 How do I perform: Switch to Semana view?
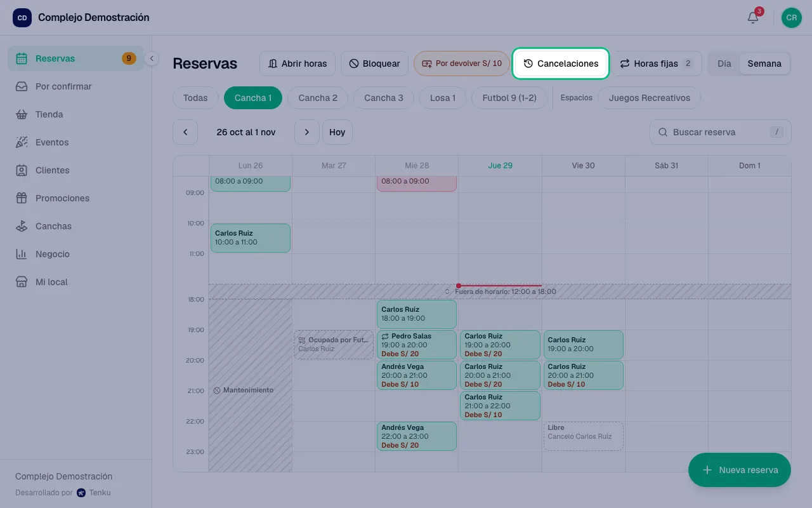[x=764, y=63]
